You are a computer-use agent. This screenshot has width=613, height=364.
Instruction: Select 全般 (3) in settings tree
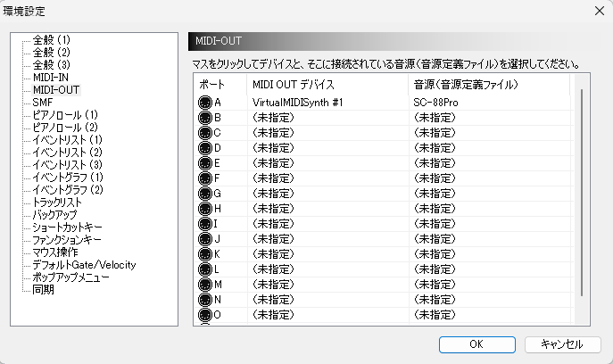[x=51, y=65]
